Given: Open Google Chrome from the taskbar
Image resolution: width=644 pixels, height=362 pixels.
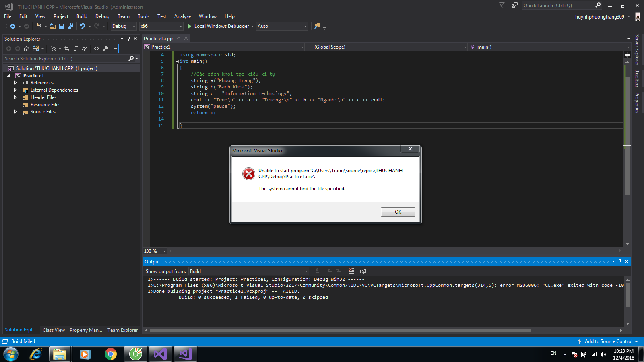Looking at the screenshot, I should click(x=110, y=354).
